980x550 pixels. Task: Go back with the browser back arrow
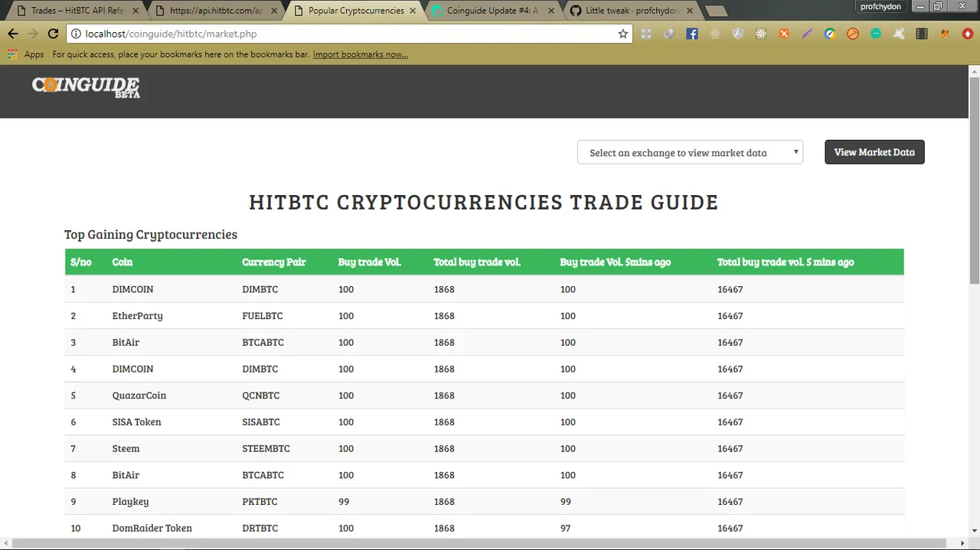tap(13, 34)
